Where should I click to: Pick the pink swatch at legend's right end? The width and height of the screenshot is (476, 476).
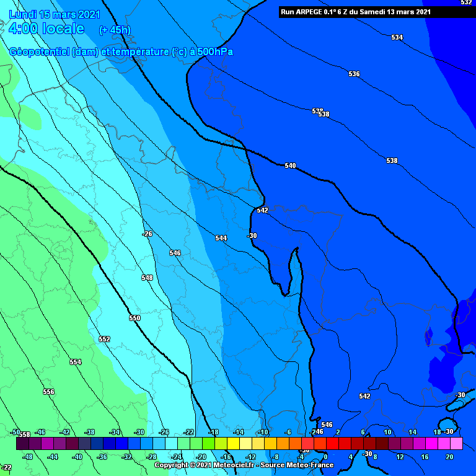456,444
